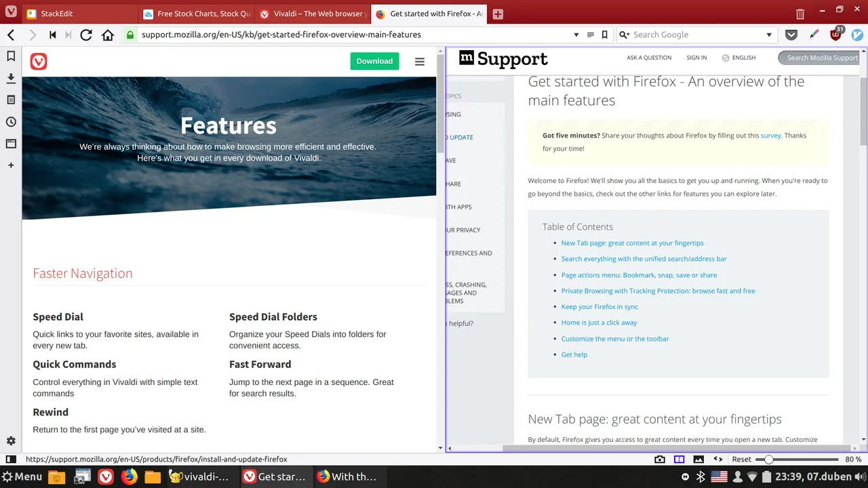Open 'Home is just a click away' link
The image size is (868, 488).
pyautogui.click(x=599, y=323)
